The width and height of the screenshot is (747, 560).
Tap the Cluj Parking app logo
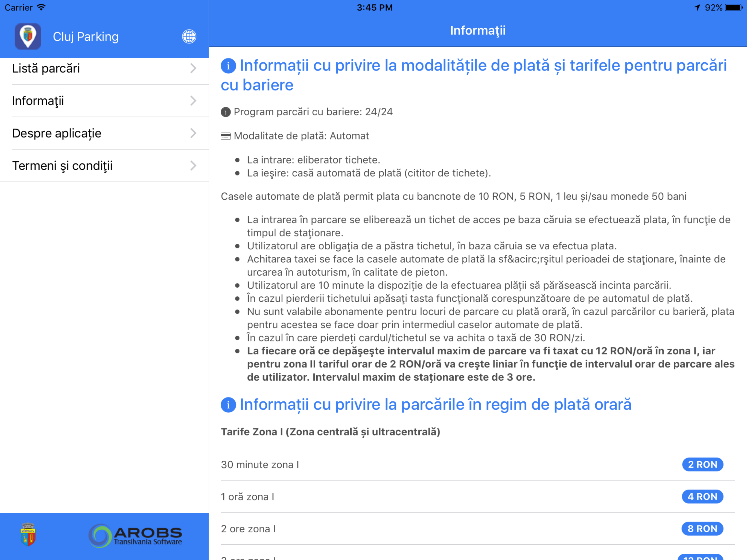tap(28, 36)
